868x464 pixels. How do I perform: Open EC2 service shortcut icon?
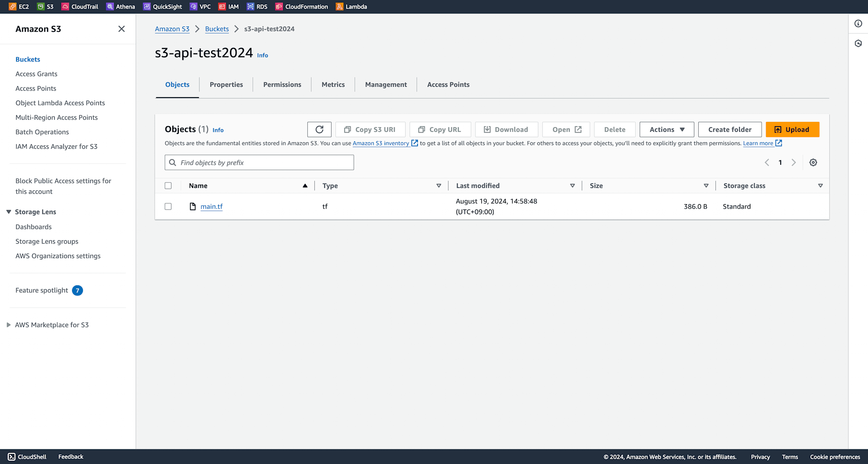tap(13, 7)
